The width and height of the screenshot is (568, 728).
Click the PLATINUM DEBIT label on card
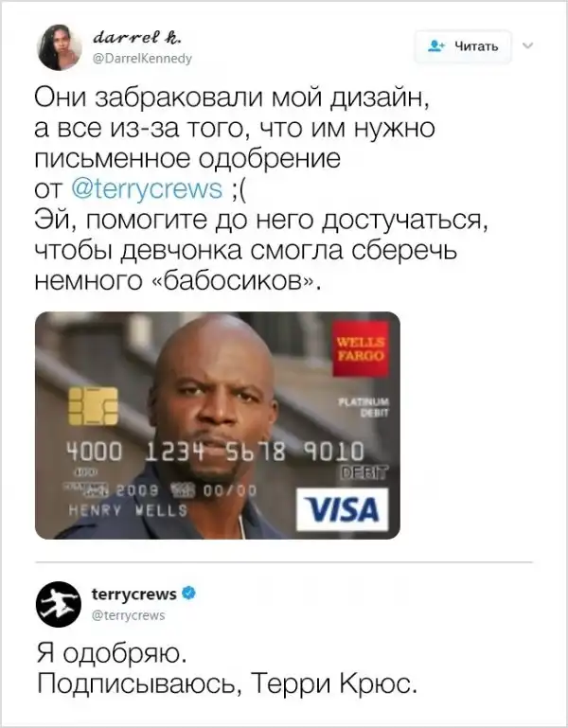tap(364, 407)
